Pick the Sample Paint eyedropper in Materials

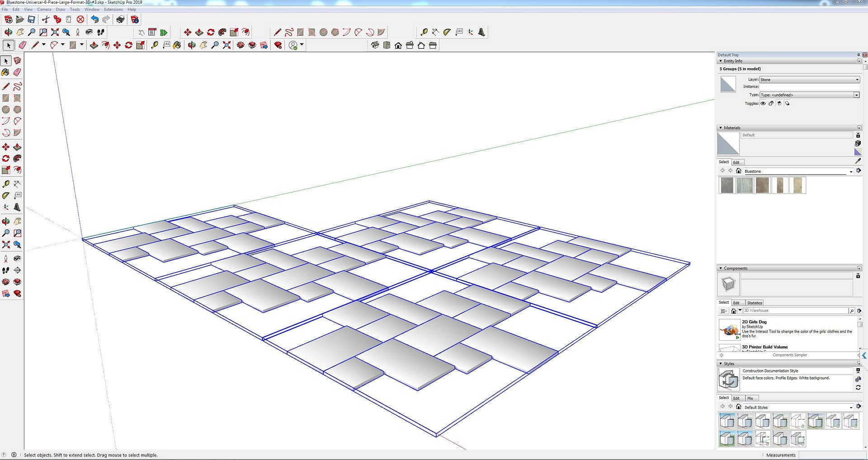(x=858, y=161)
